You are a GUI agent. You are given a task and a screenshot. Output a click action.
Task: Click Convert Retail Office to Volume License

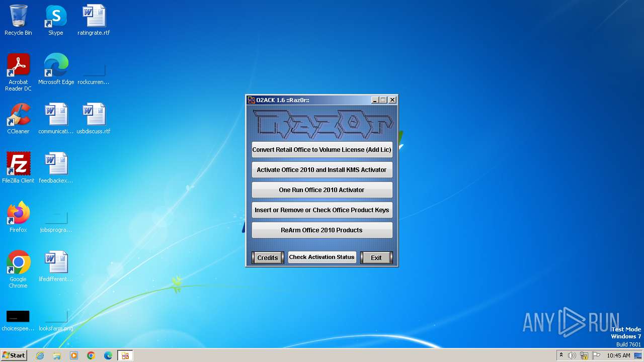(322, 149)
